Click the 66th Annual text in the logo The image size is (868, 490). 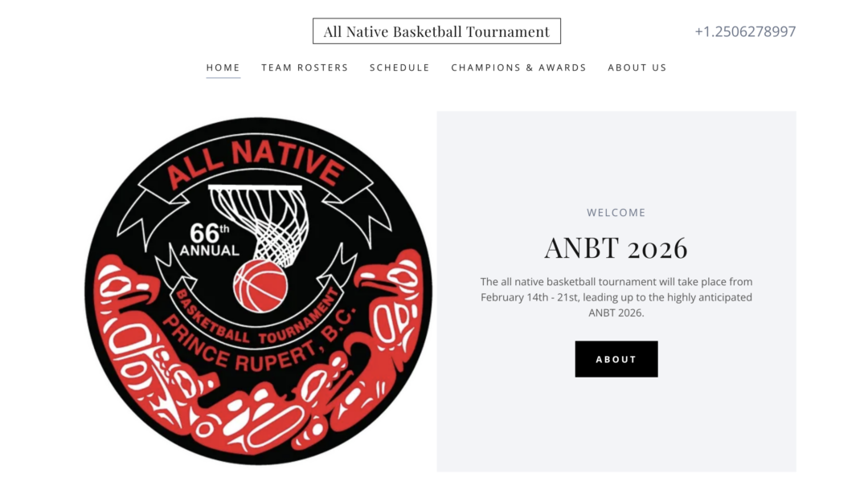[209, 240]
